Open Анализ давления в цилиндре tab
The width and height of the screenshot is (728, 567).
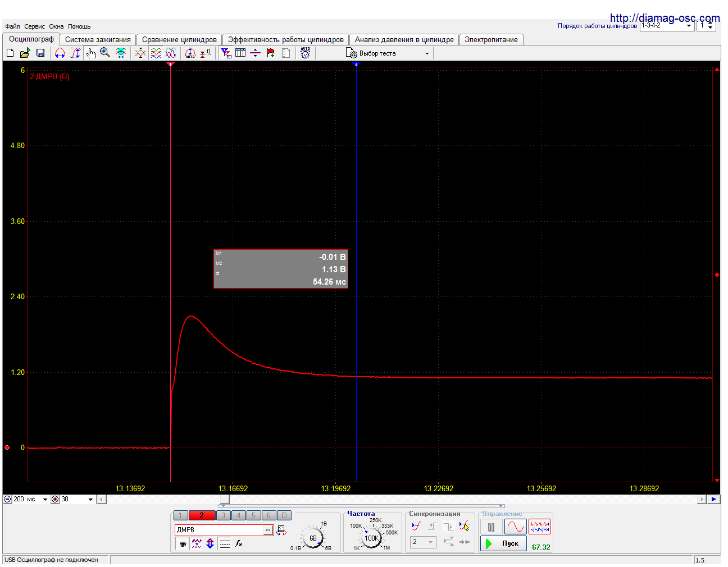pos(404,39)
